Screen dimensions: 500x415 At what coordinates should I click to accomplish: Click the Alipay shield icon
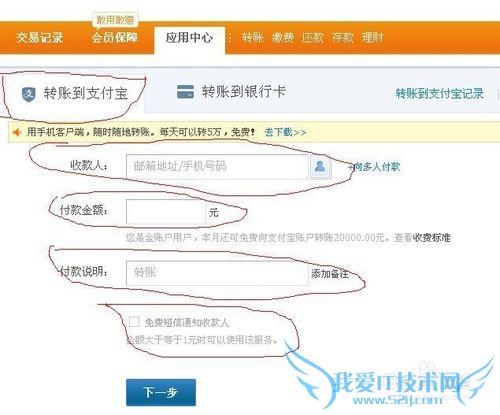click(29, 94)
